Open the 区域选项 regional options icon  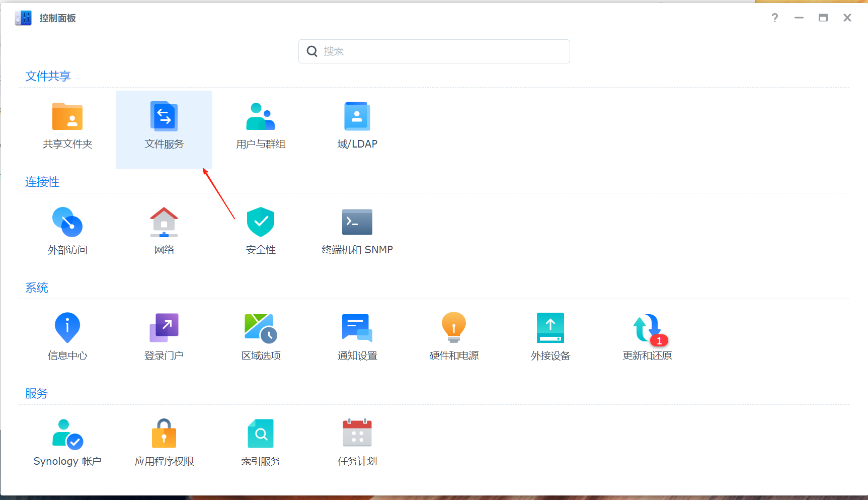tap(261, 328)
